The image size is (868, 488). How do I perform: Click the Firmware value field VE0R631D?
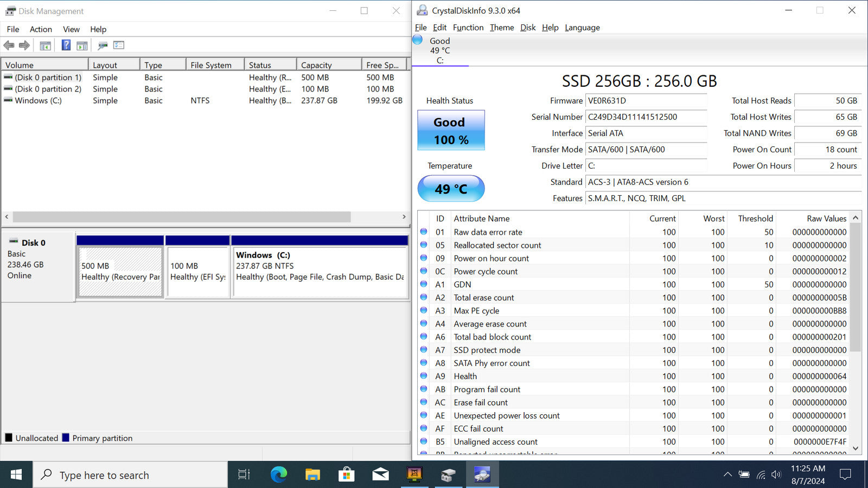pos(646,101)
